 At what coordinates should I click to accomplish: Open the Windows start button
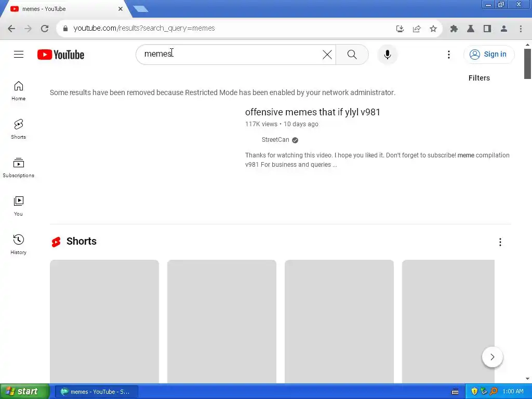[x=24, y=391]
